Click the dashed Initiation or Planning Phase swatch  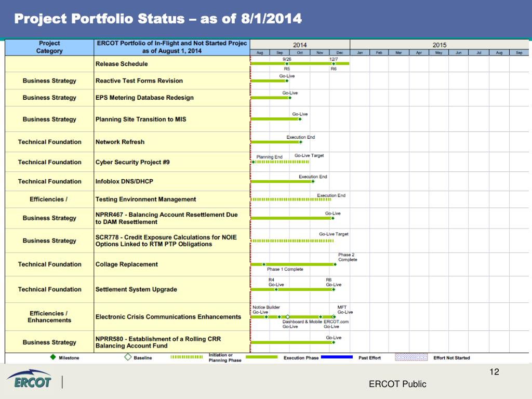[x=187, y=357]
